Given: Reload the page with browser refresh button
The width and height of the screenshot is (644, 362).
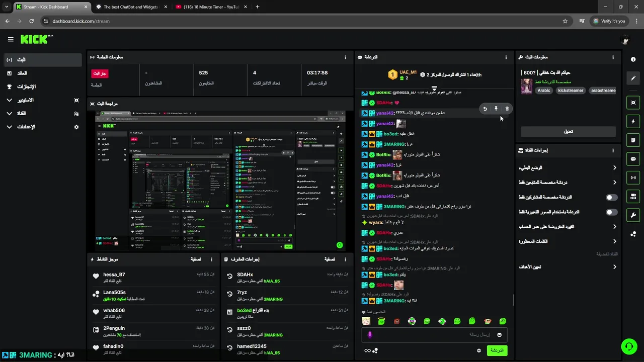Looking at the screenshot, I should click(31, 21).
